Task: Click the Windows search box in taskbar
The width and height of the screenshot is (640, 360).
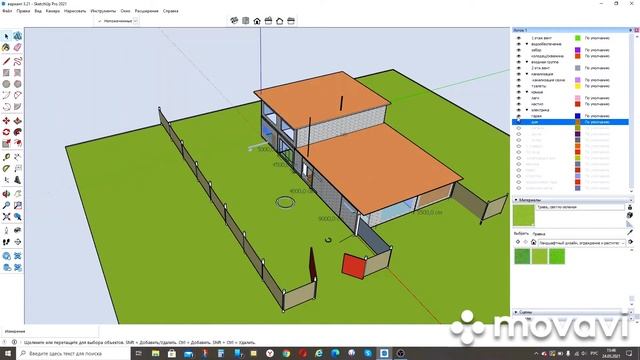Action: point(73,353)
